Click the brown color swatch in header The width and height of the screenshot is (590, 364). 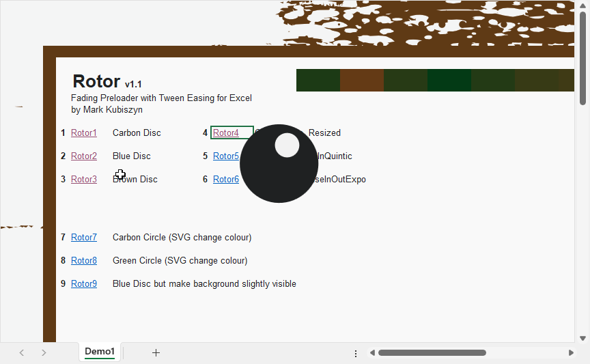[x=362, y=80]
